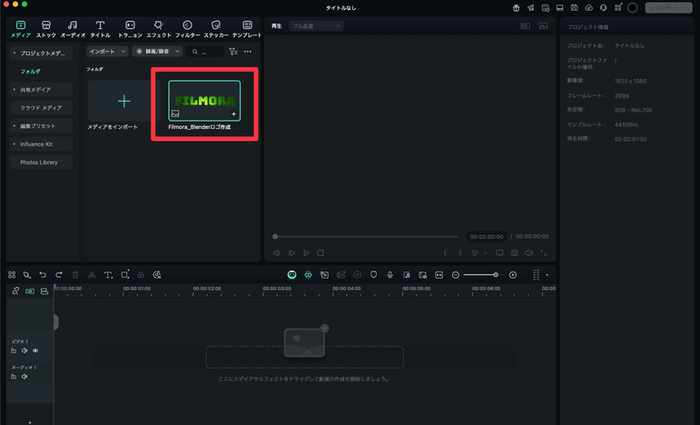Open the ステッカー (Stickers) panel icon
The width and height of the screenshot is (700, 425).
[214, 27]
